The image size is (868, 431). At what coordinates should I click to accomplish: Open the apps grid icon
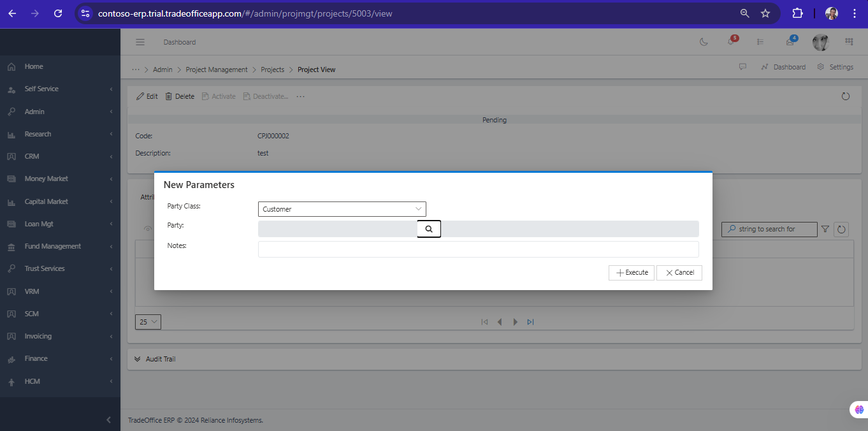849,41
